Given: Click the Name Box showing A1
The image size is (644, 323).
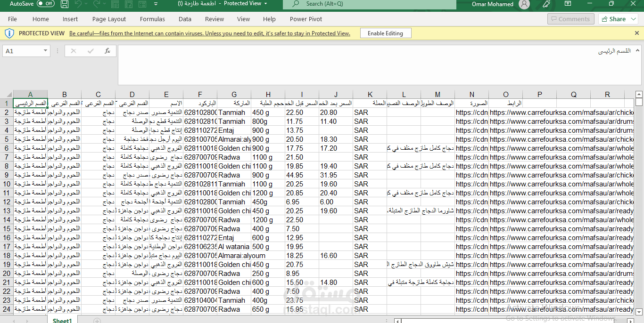Looking at the screenshot, I should point(22,51).
